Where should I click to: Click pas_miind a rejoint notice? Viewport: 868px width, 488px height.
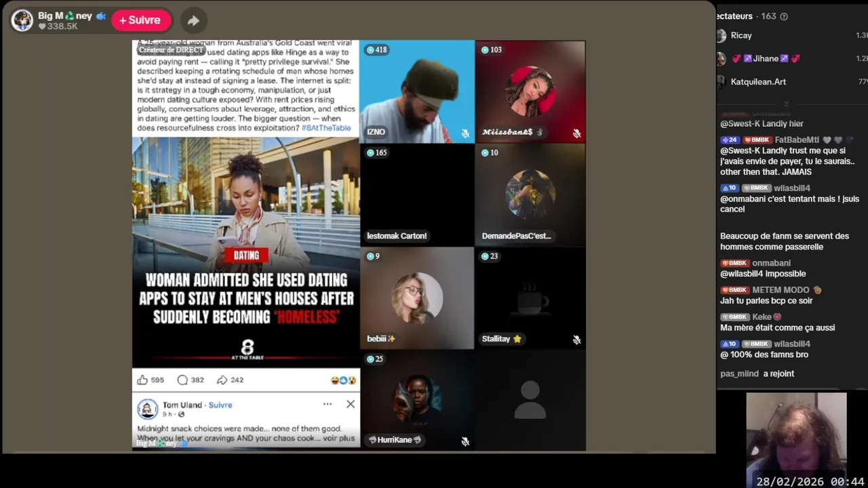[x=757, y=373]
